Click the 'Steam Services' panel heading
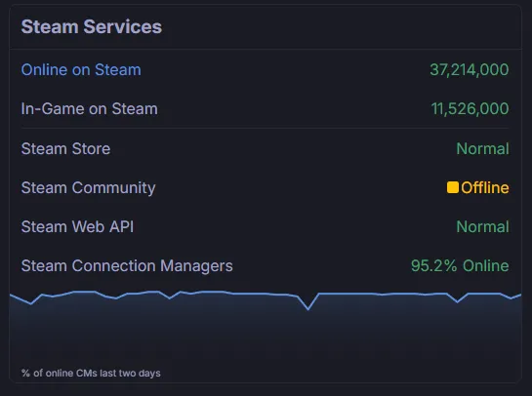This screenshot has width=532, height=396. pyautogui.click(x=92, y=26)
